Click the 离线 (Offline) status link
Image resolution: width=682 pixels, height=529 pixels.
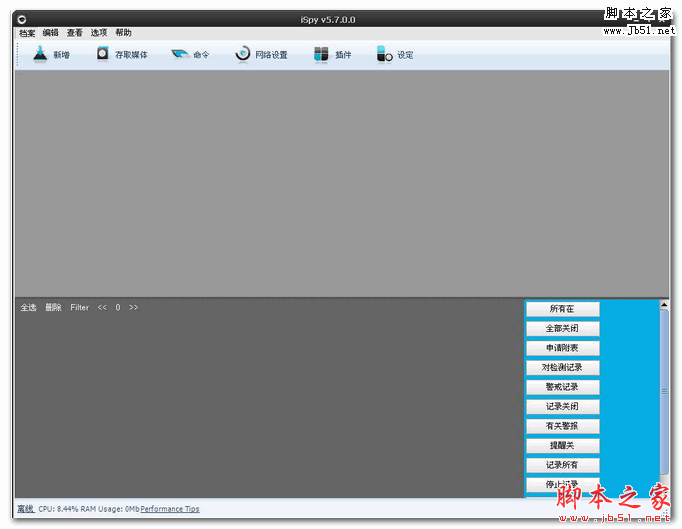pyautogui.click(x=26, y=509)
